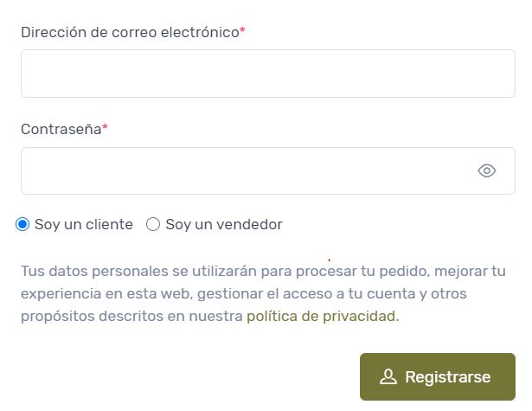
Task: Click the user icon inside Registrarse button
Action: [388, 376]
